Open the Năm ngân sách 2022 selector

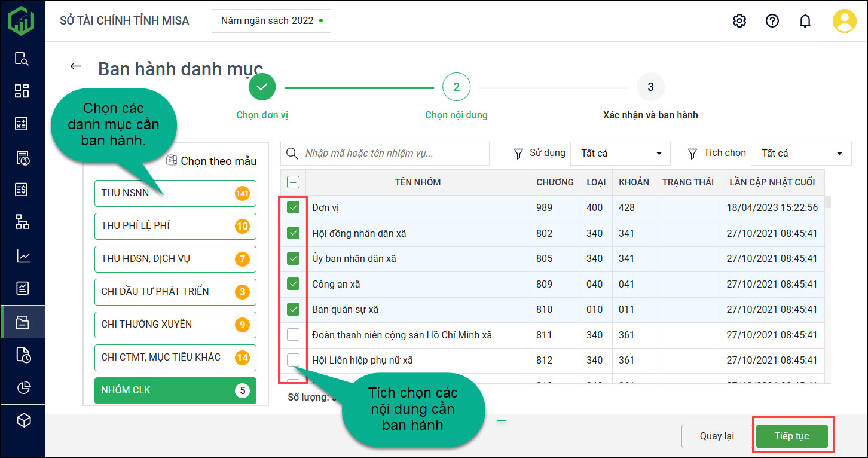[271, 21]
